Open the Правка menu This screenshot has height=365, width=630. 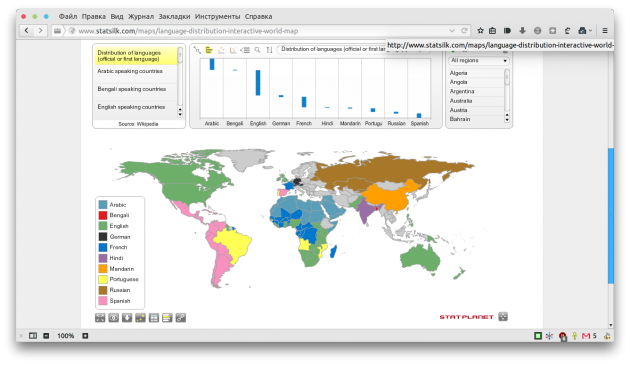94,16
